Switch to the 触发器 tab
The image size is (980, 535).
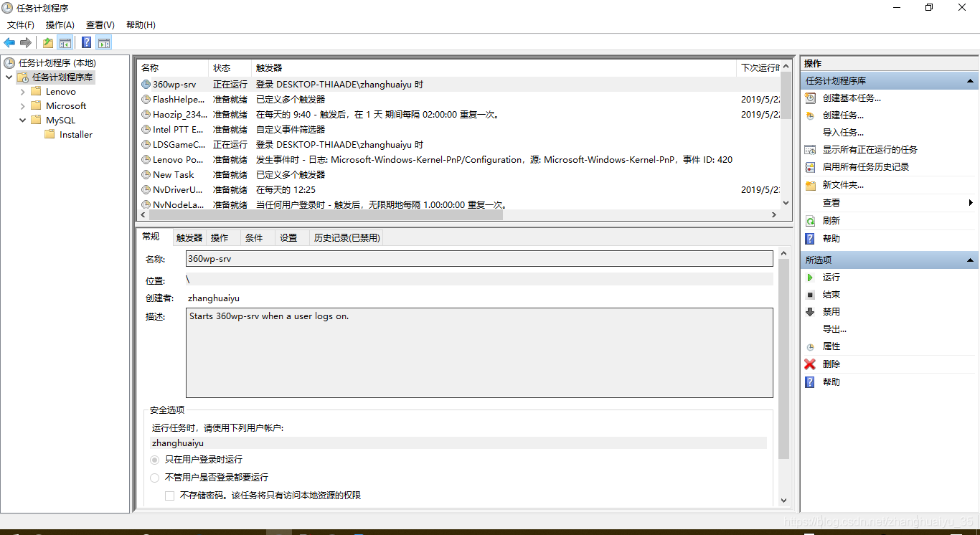coord(188,237)
